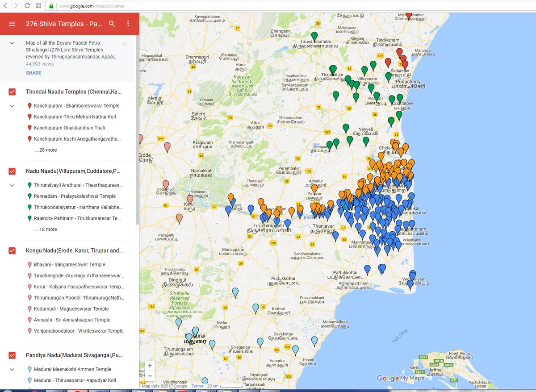This screenshot has height=392, width=536.
Task: Select Thirukoodalaiyatrur - Narthana Vallabheswarar entry
Action: point(78,207)
